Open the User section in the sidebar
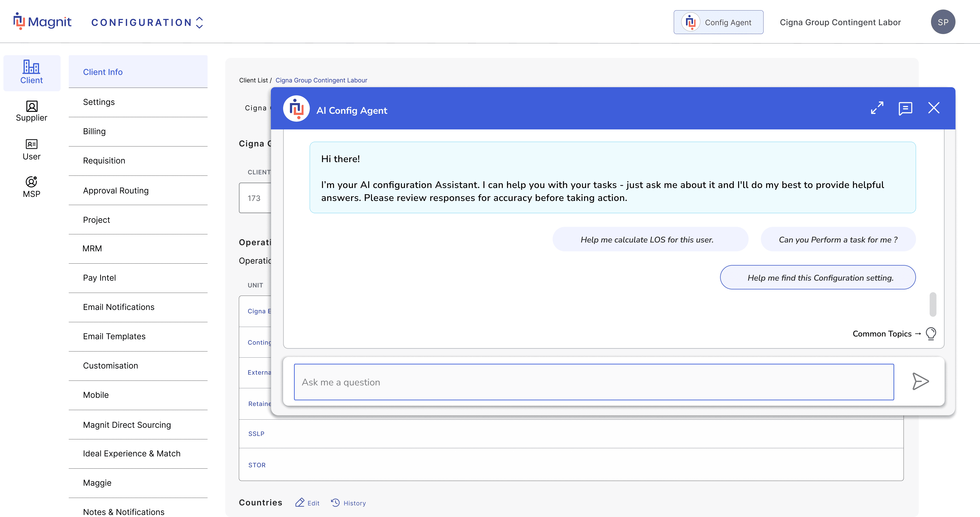 click(32, 149)
